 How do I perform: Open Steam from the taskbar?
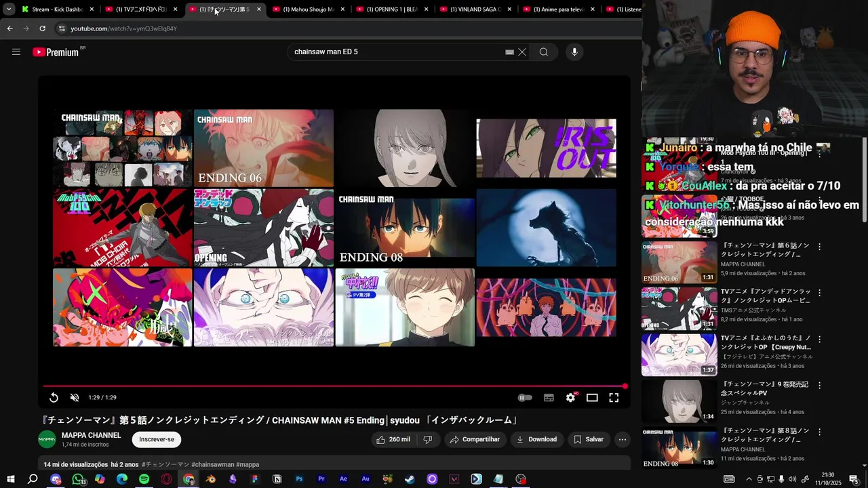tap(410, 479)
